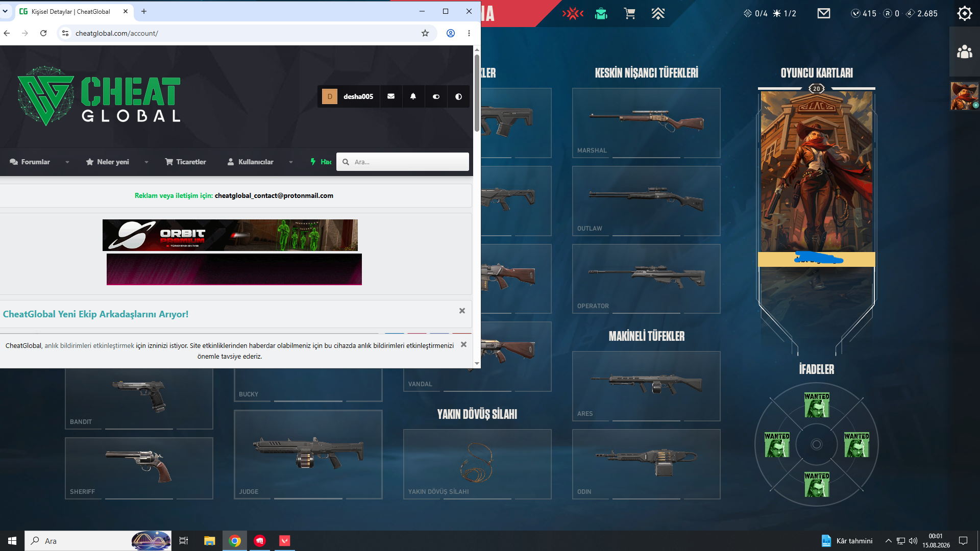Open the Oyuncu Kartları player card
Image resolution: width=980 pixels, height=551 pixels.
tap(817, 219)
